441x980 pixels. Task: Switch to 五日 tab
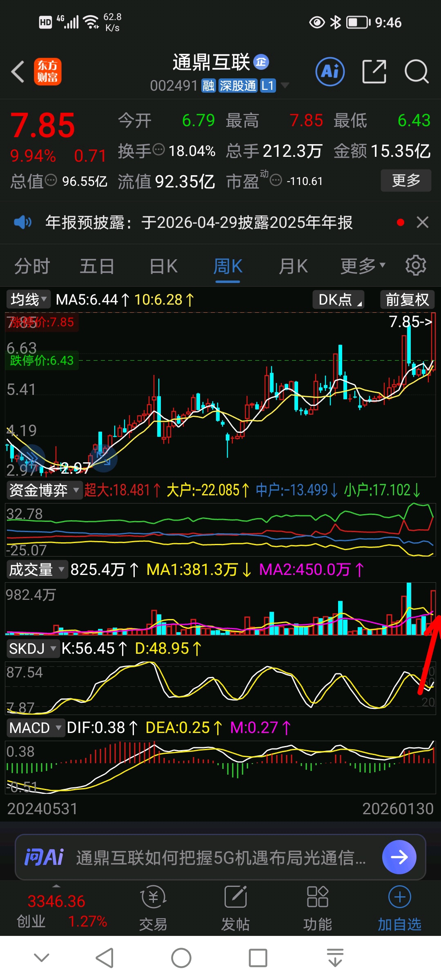pyautogui.click(x=97, y=266)
